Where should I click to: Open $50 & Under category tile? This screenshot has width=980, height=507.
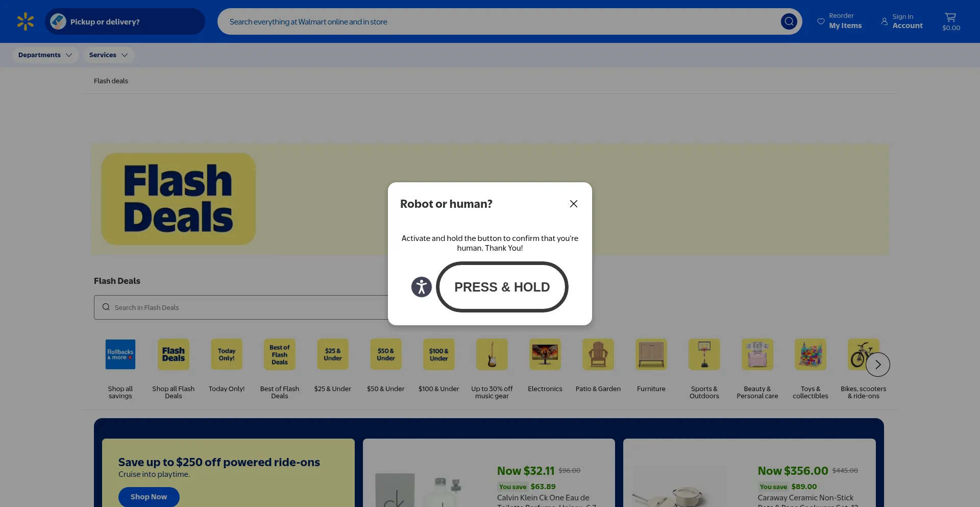tap(386, 366)
